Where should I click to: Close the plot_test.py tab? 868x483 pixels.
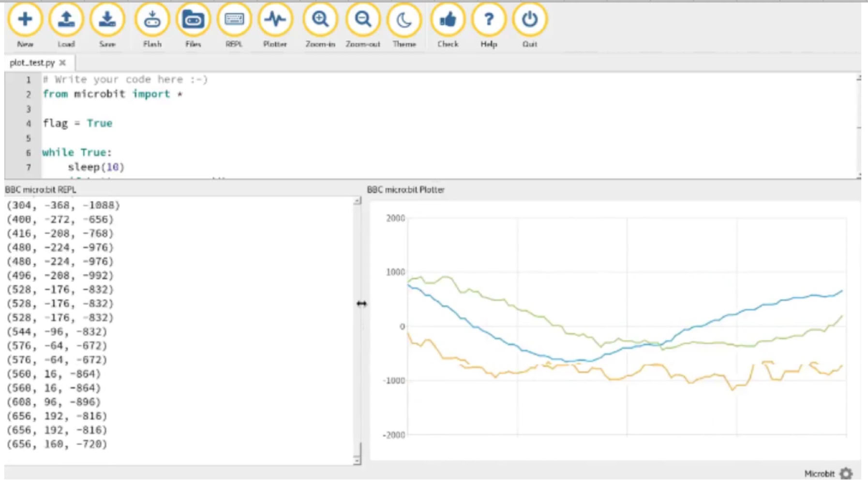coord(62,62)
